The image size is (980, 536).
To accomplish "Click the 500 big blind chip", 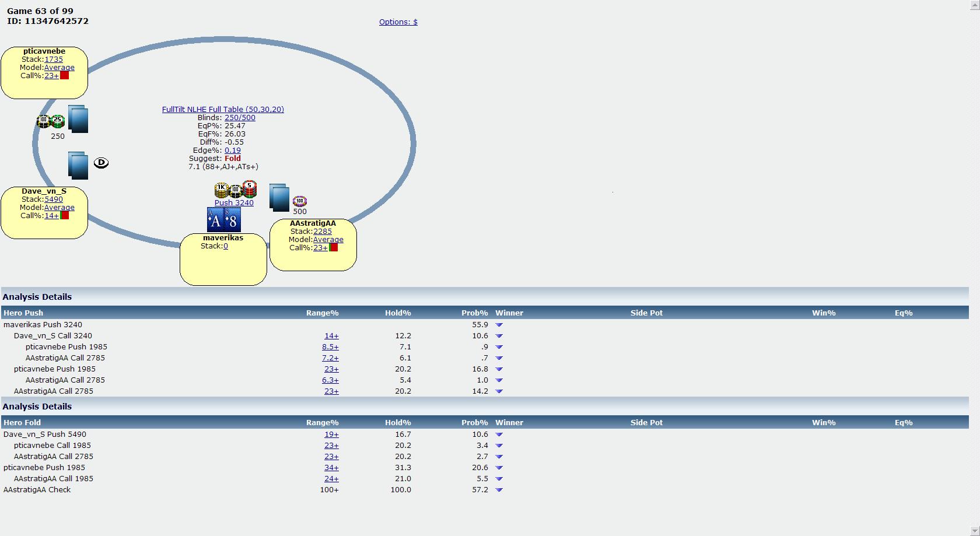I will pos(299,201).
